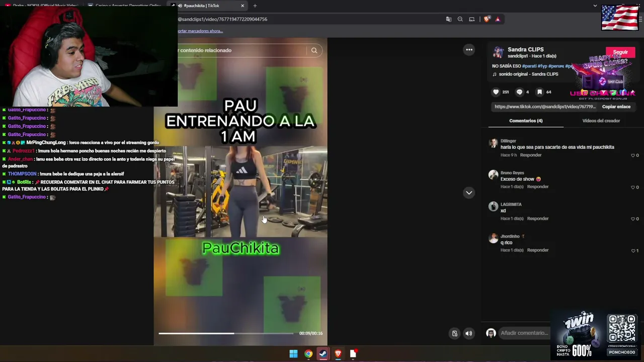This screenshot has height=362, width=644.
Task: Open the Sandra CLIPS profile name
Action: pos(526,49)
